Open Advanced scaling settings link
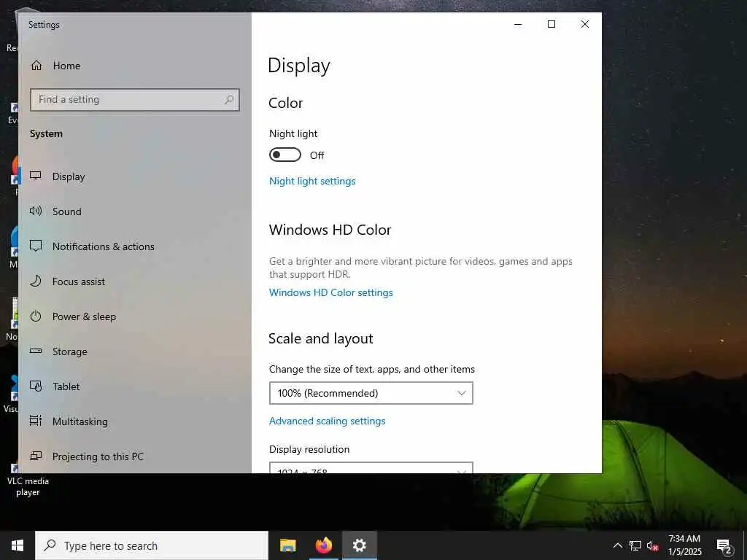The height and width of the screenshot is (560, 747). [327, 421]
